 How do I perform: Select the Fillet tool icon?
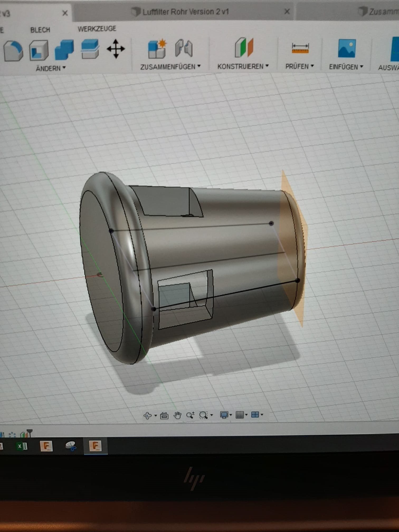pyautogui.click(x=13, y=50)
